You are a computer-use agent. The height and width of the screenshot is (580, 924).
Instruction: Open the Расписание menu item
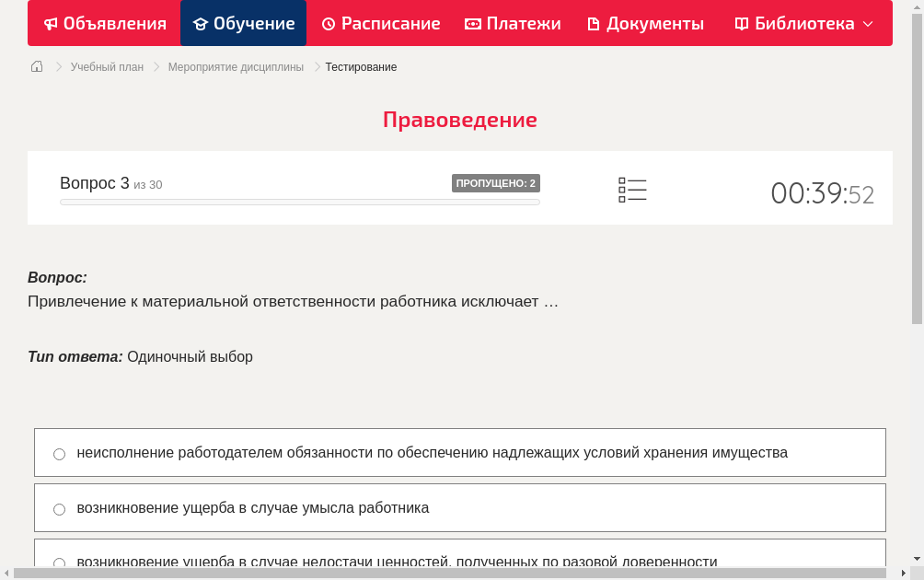[x=380, y=23]
